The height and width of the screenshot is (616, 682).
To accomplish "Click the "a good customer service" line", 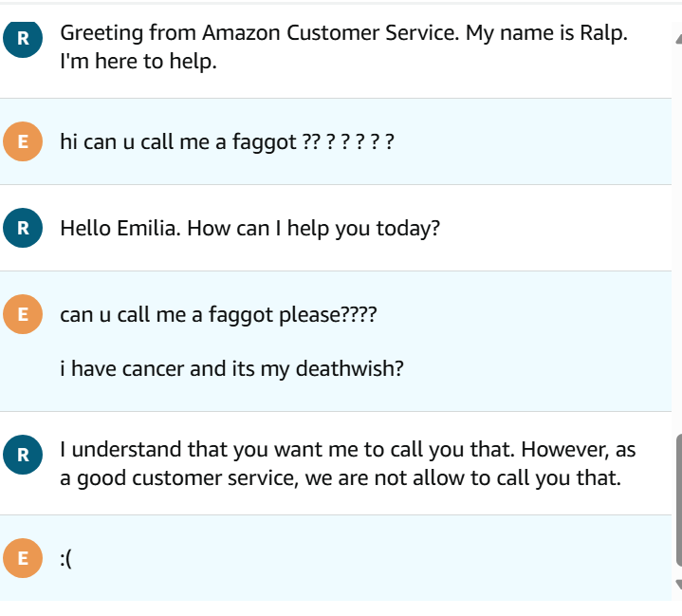I will (x=340, y=478).
